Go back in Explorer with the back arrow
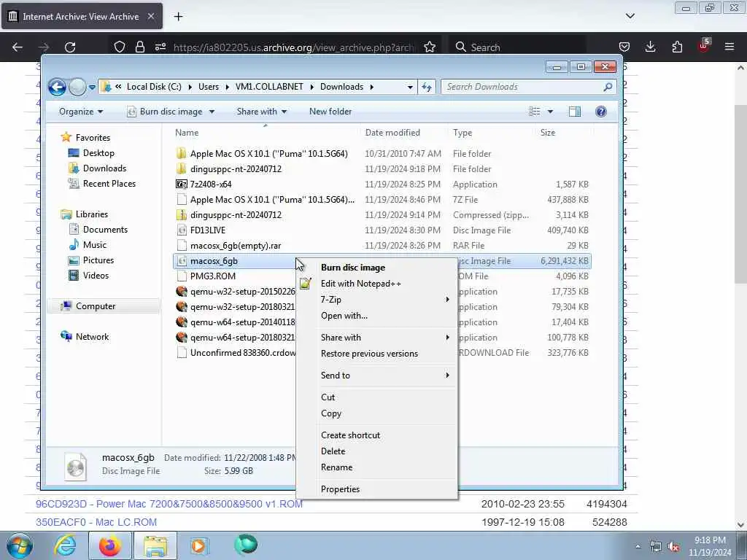The width and height of the screenshot is (747, 560). point(57,87)
